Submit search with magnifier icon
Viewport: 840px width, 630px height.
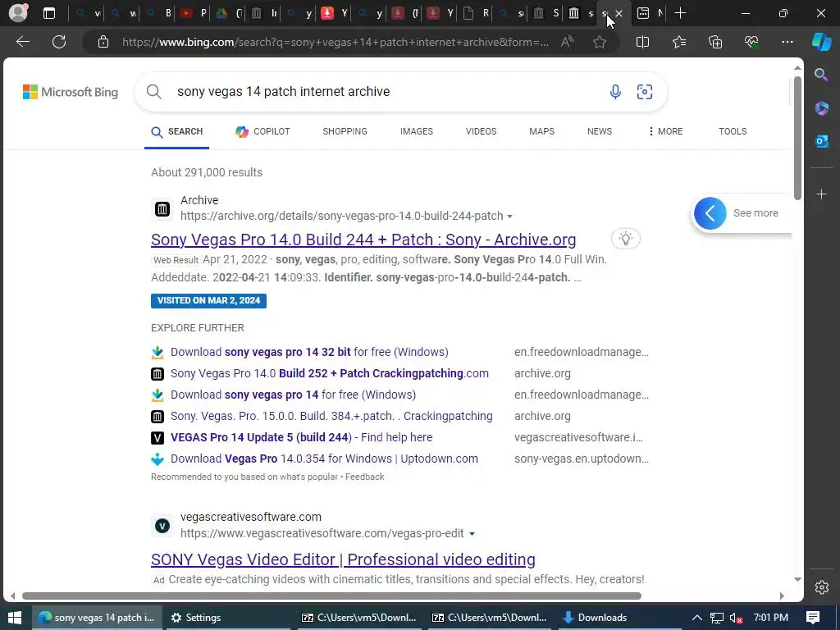[x=153, y=92]
